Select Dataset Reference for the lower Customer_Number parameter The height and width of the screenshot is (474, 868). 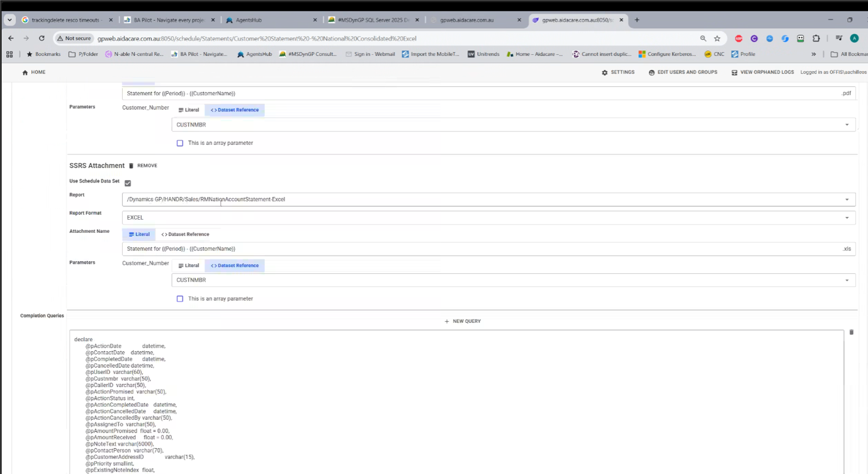[x=235, y=266]
